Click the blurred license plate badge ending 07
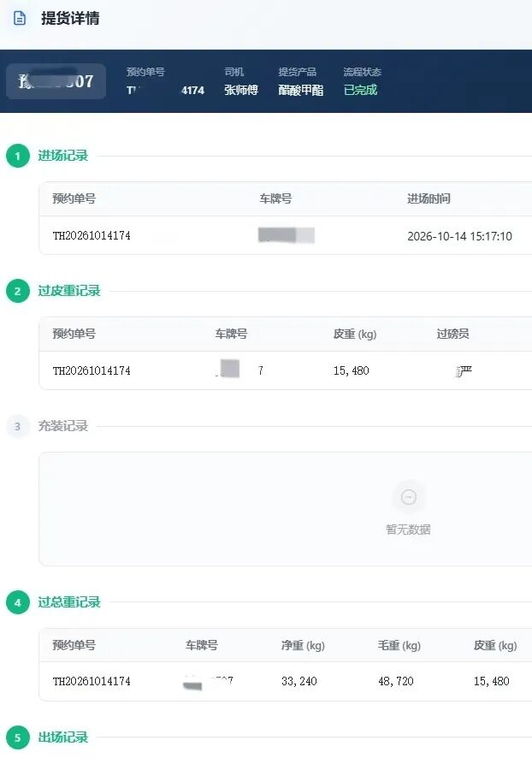Image resolution: width=532 pixels, height=758 pixels. click(56, 81)
